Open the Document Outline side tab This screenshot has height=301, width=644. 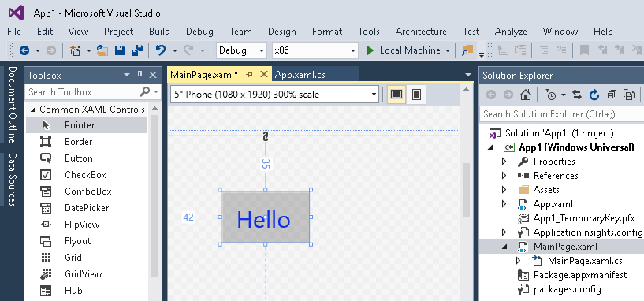coord(12,104)
